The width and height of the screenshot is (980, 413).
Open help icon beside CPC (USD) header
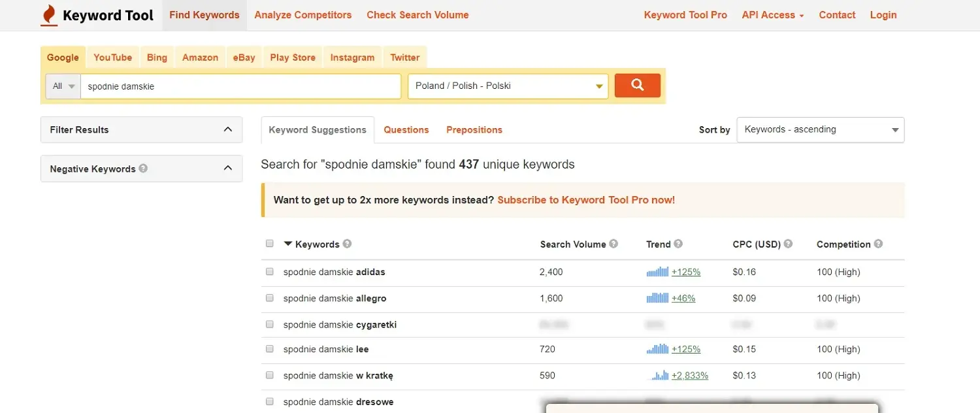[789, 244]
